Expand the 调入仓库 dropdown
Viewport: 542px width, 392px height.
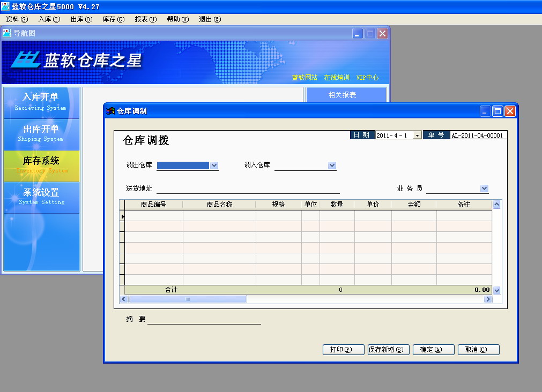tap(332, 166)
